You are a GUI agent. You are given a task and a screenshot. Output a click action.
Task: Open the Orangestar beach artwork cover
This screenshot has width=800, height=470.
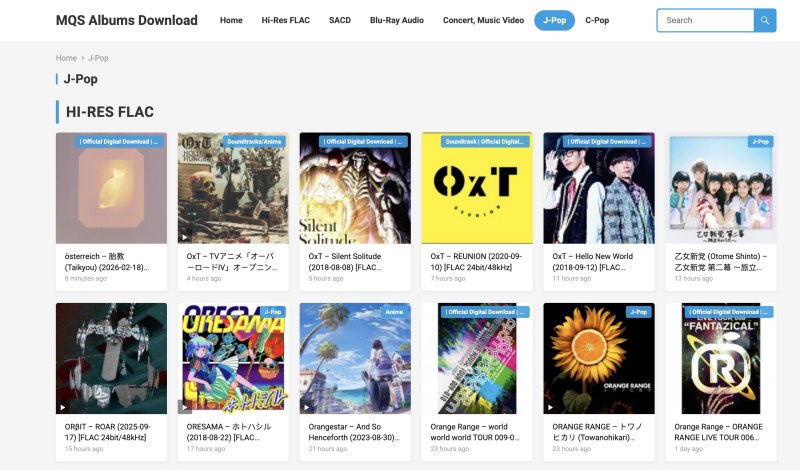(x=355, y=358)
